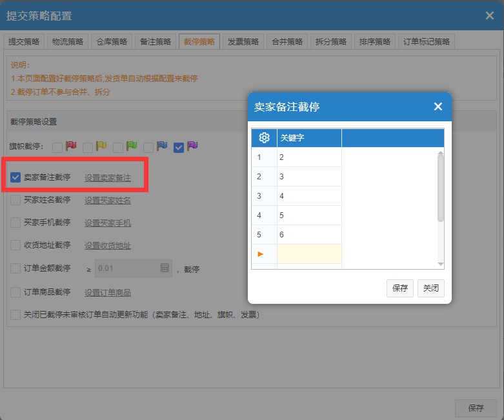Click the red flag icon
Screen dimensions: 504x420
coord(71,146)
